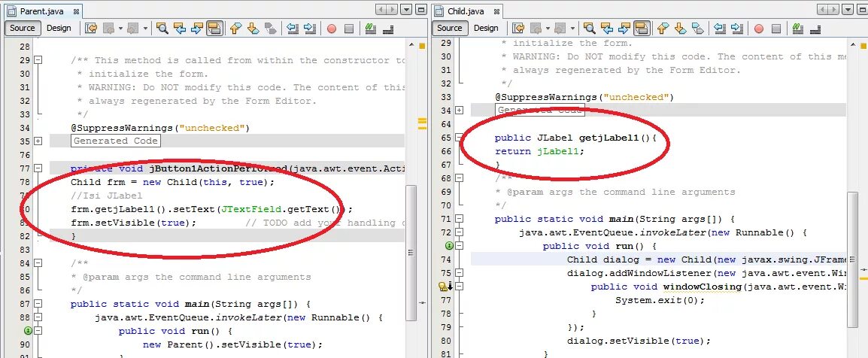868x358 pixels.
Task: Click override glyph at Parent.java line 89
Action: pyautogui.click(x=29, y=331)
